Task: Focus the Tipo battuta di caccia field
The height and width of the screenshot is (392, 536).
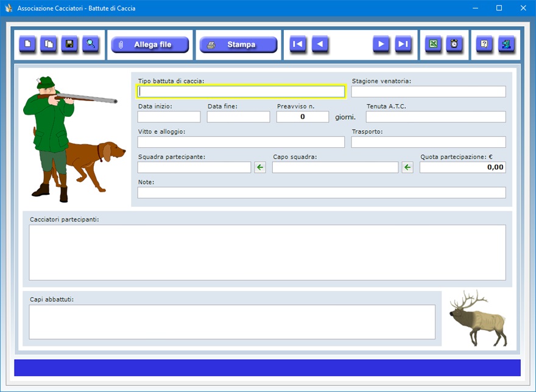Action: pos(241,91)
